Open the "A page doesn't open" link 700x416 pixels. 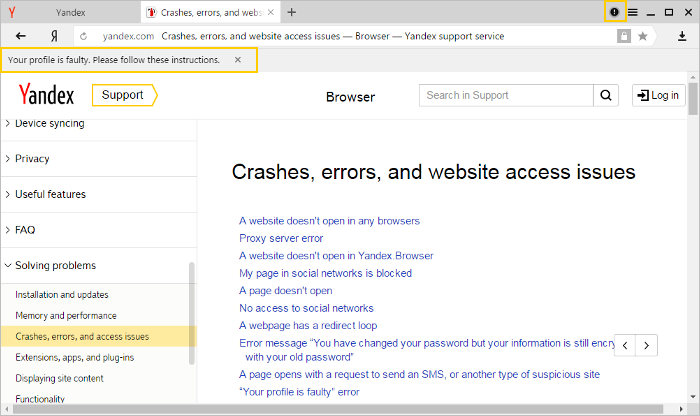tap(286, 291)
